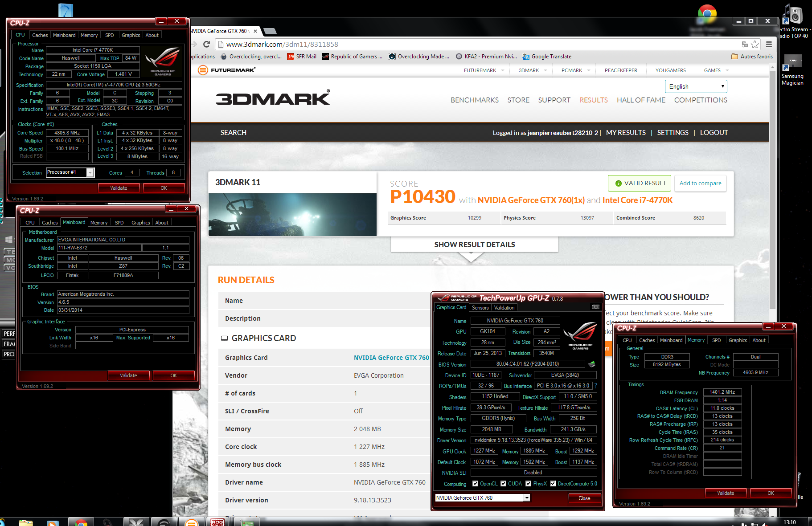812x526 pixels.
Task: Click the Chrome icon in the taskbar
Action: coord(81,522)
